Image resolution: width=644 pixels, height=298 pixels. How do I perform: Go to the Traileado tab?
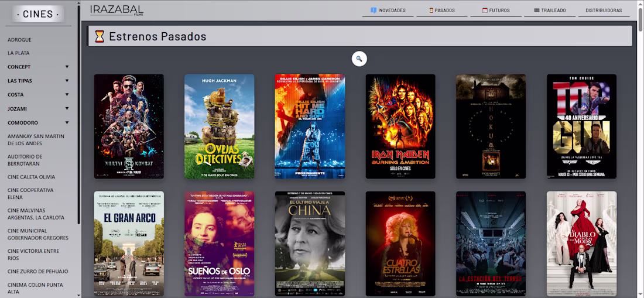[550, 11]
